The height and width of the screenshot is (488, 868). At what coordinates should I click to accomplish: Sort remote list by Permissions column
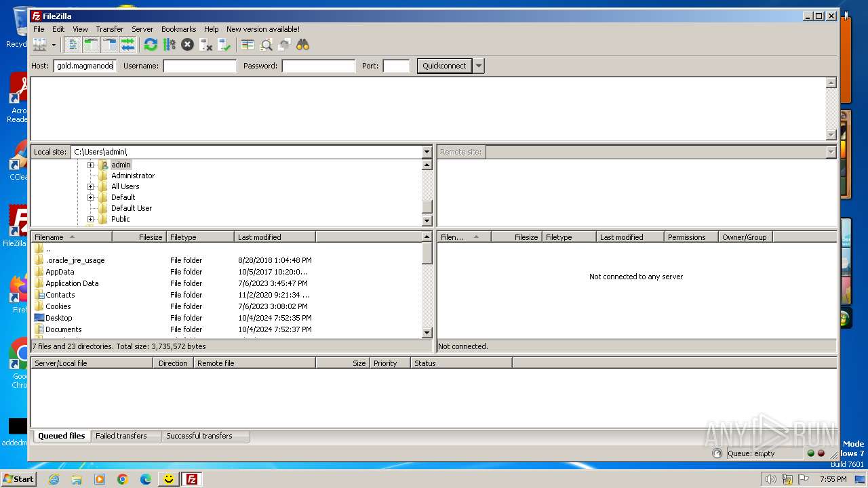tap(691, 237)
